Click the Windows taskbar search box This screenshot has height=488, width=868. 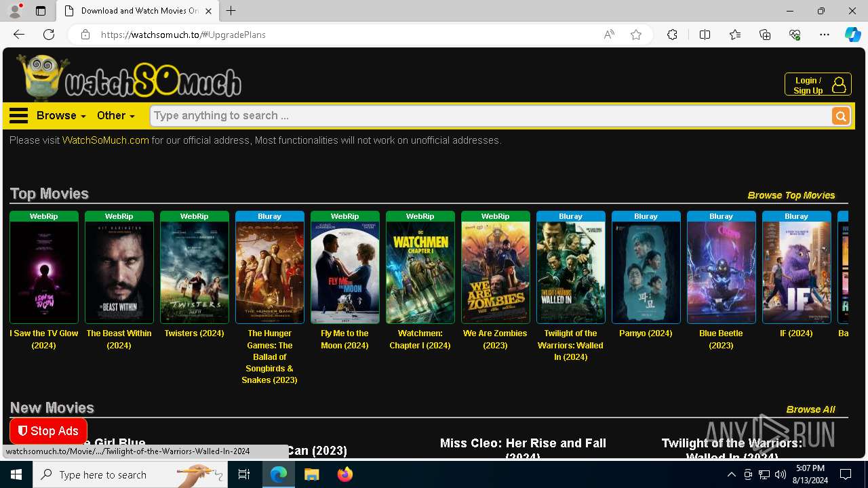point(130,474)
